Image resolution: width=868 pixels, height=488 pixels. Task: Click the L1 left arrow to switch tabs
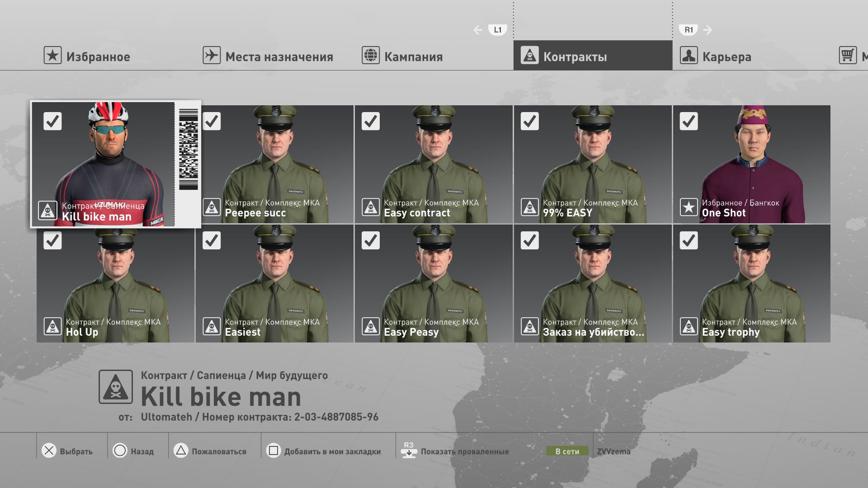(478, 30)
